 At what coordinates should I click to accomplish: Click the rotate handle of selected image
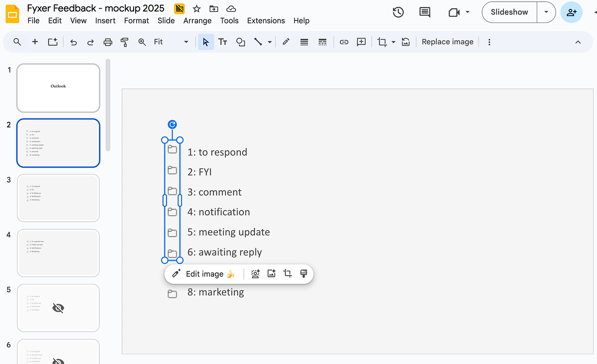pyautogui.click(x=172, y=125)
